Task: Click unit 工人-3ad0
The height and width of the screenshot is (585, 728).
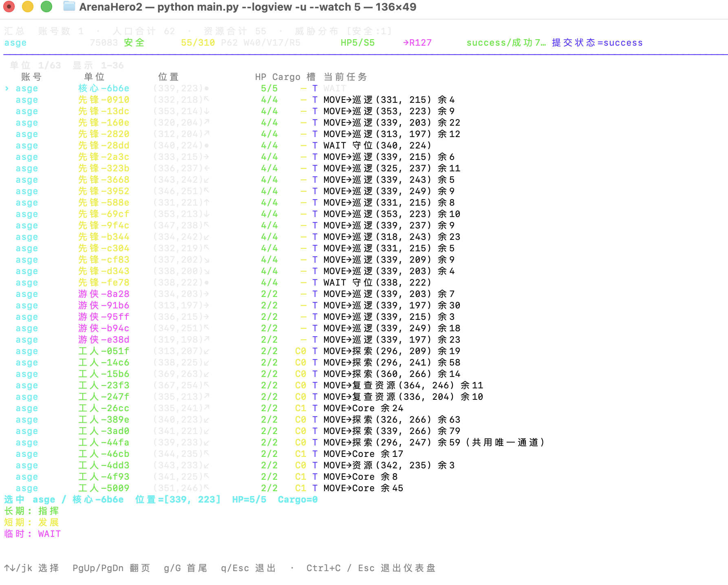Action: [104, 431]
